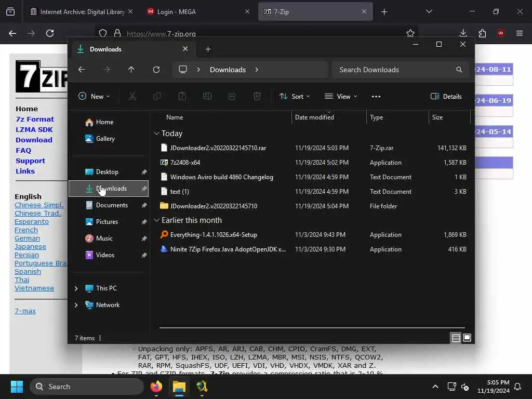Reload the 7-Zip page in Firefox
532x399 pixels.
click(50, 33)
